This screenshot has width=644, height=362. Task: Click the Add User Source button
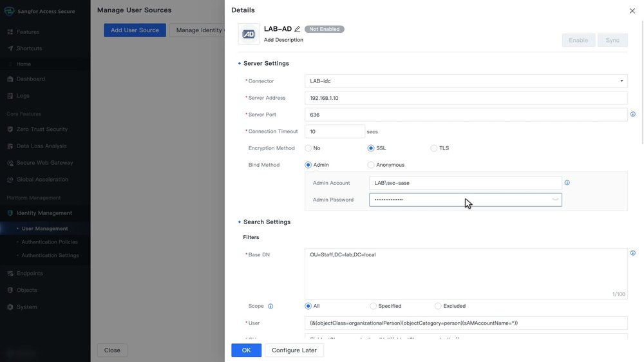click(x=135, y=30)
